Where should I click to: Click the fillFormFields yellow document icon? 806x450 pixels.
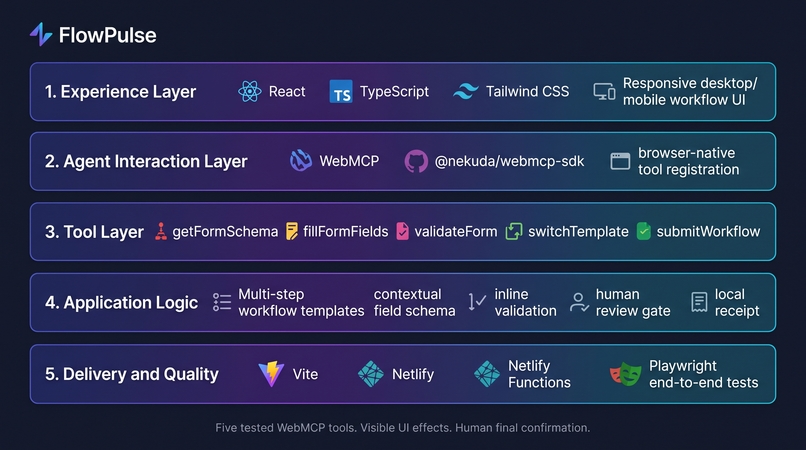point(291,231)
